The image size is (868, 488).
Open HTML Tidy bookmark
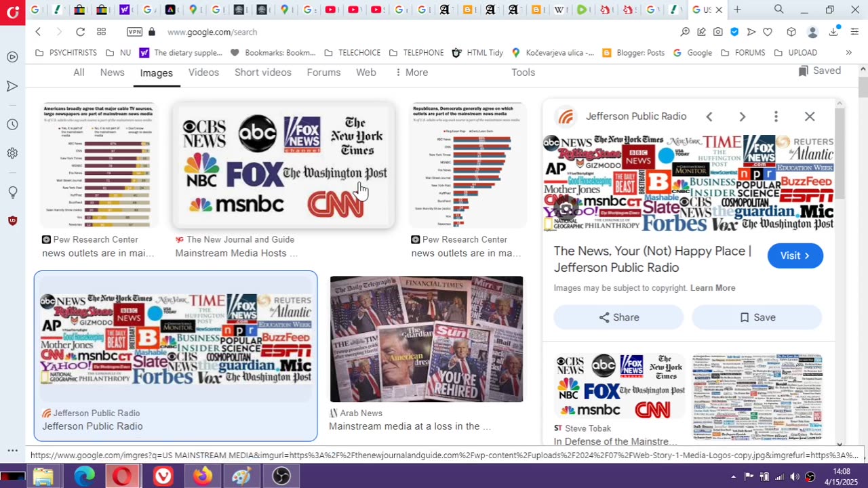click(477, 53)
